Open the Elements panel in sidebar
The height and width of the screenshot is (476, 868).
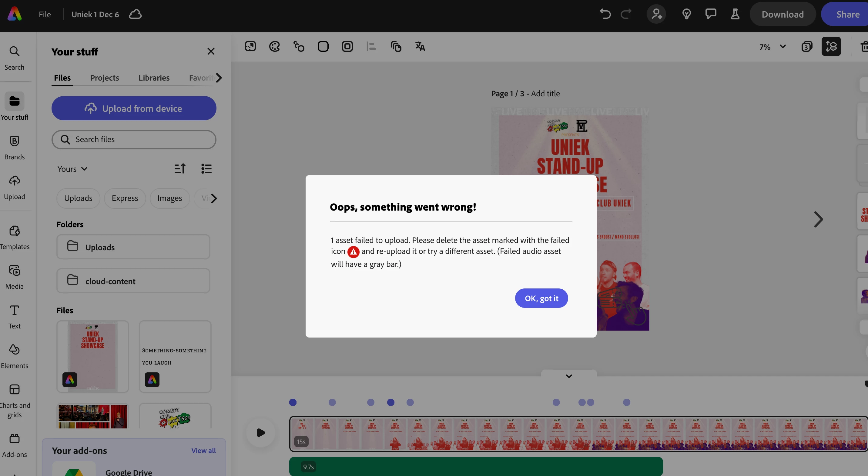(x=15, y=356)
